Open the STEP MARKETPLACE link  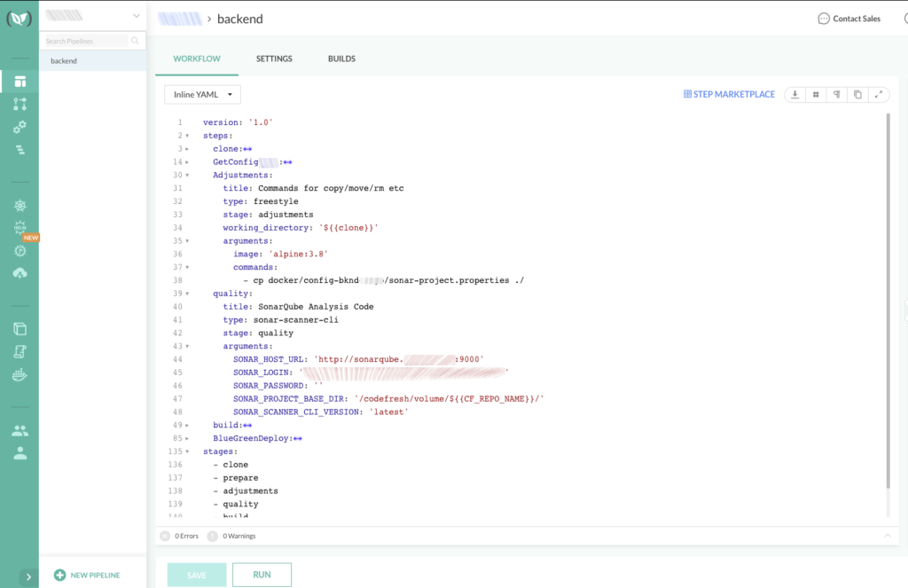(729, 94)
